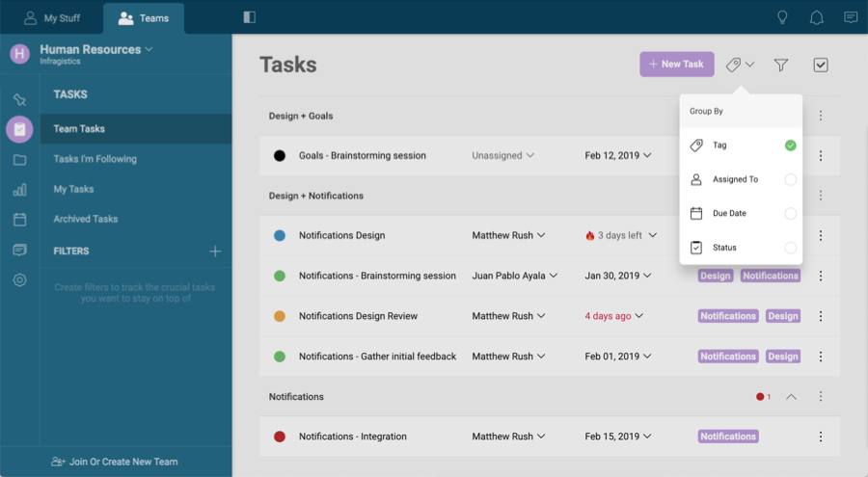The height and width of the screenshot is (477, 868).
Task: Open the calendar icon in sidebar
Action: 19,220
